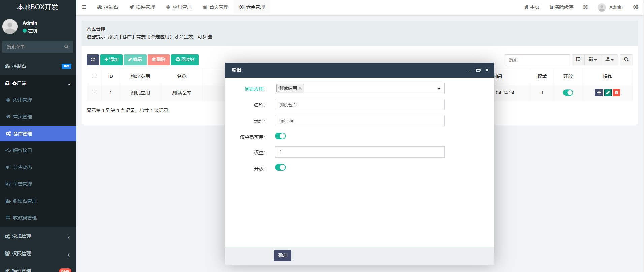The image size is (644, 272).
Task: Open the 绑定应用 select dropdown arrow
Action: (x=439, y=89)
